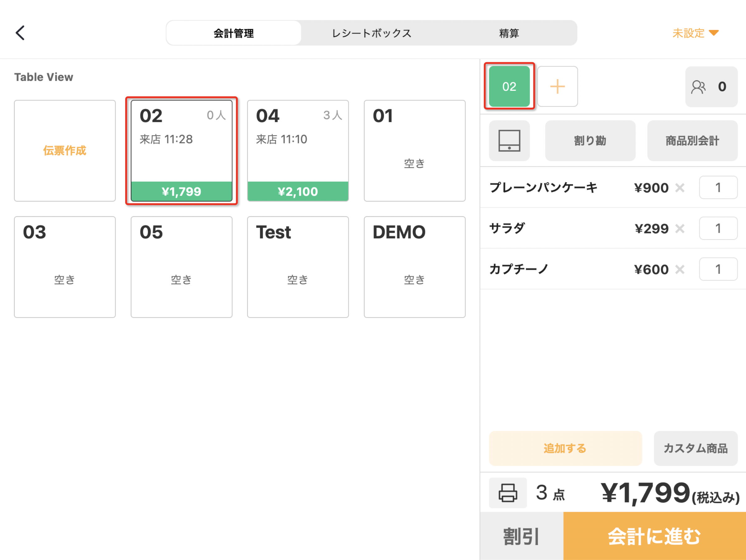Edit quantity field for カプチーノ
746x560 pixels.
[718, 269]
